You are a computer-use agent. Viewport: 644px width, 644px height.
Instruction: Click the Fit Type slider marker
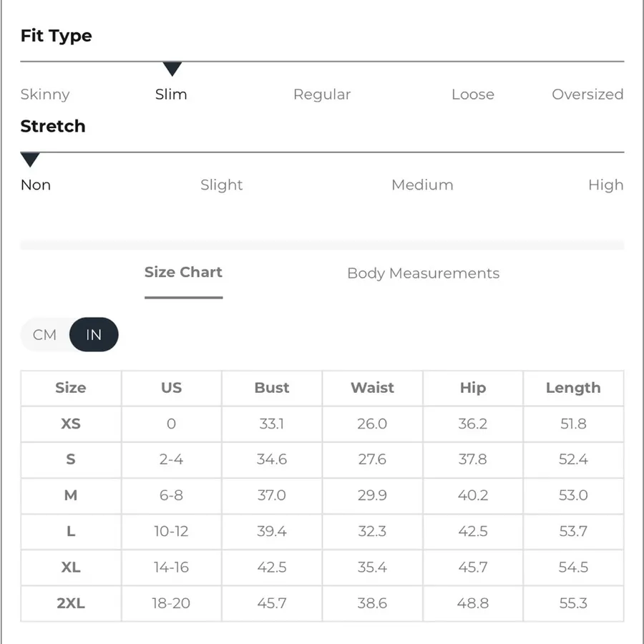(172, 69)
